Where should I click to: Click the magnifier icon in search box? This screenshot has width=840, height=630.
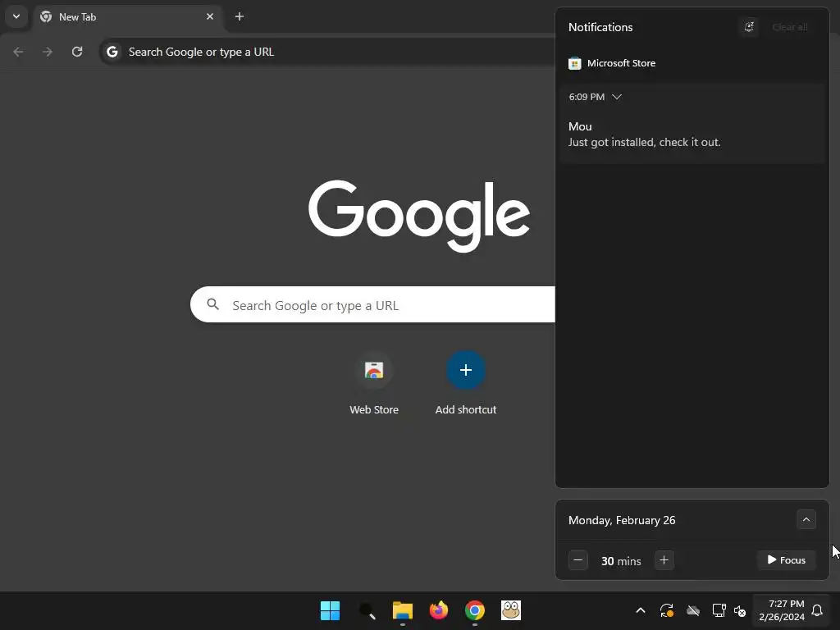(212, 304)
